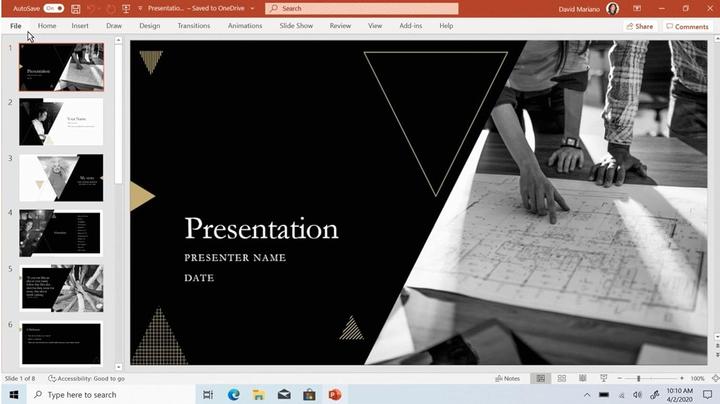Open the Comments pane button

[x=686, y=26]
